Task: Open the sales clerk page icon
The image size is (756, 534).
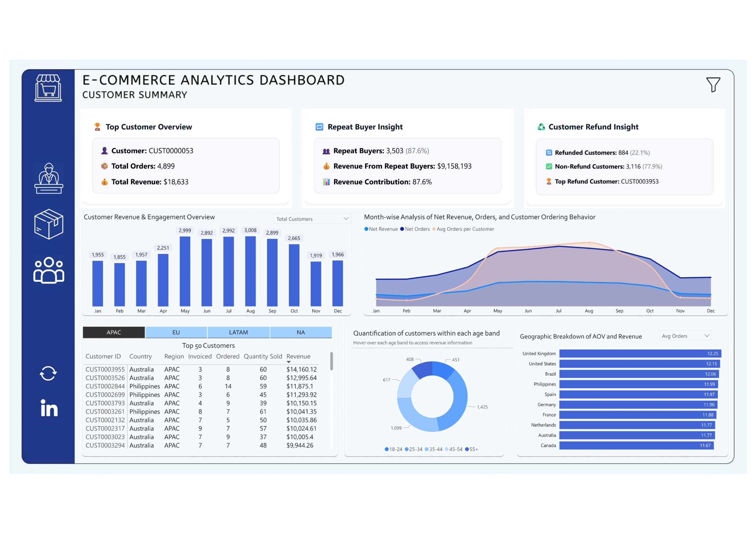Action: click(49, 178)
